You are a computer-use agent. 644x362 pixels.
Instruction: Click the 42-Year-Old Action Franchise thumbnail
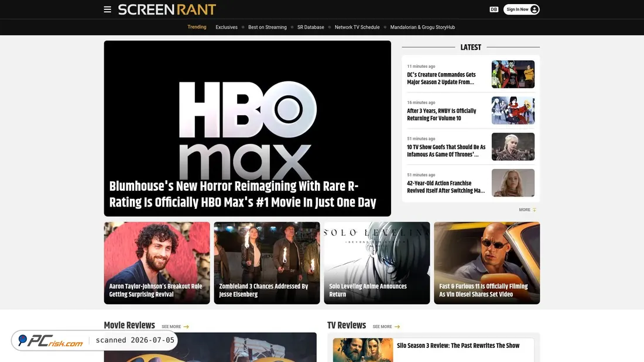point(513,182)
